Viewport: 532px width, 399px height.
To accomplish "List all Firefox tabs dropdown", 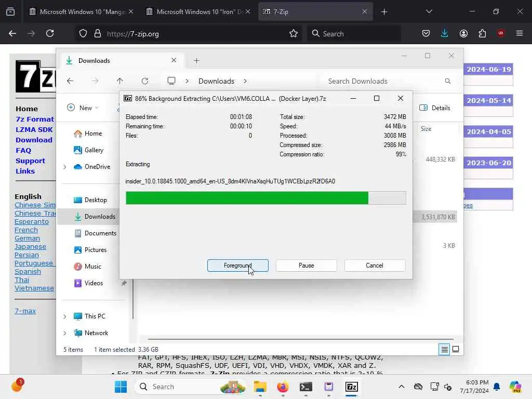I will coord(429,12).
